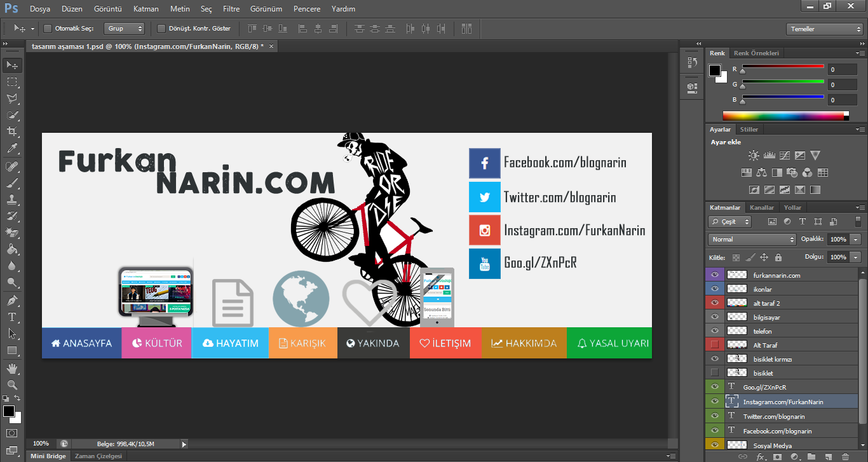868x462 pixels.
Task: Click the text layer filter icon
Action: [803, 222]
